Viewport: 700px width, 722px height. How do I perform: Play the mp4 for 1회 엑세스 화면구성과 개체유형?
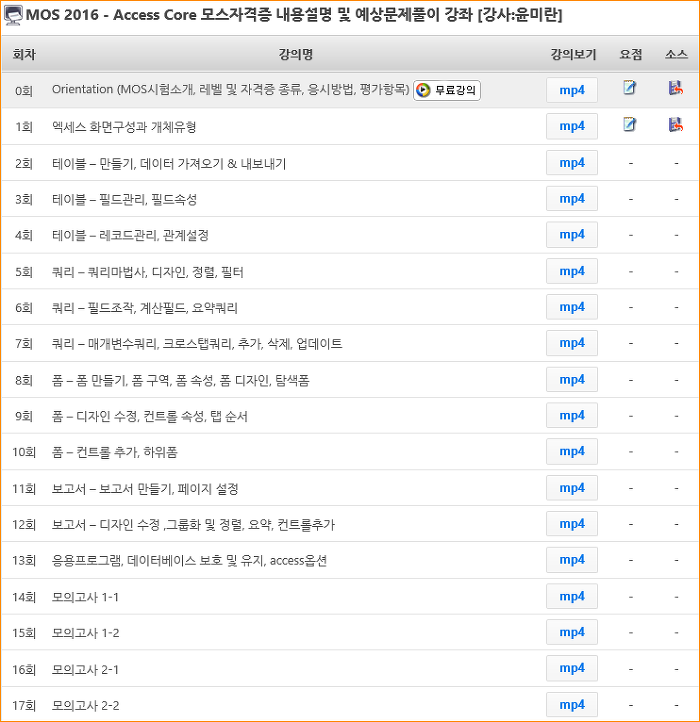(572, 126)
